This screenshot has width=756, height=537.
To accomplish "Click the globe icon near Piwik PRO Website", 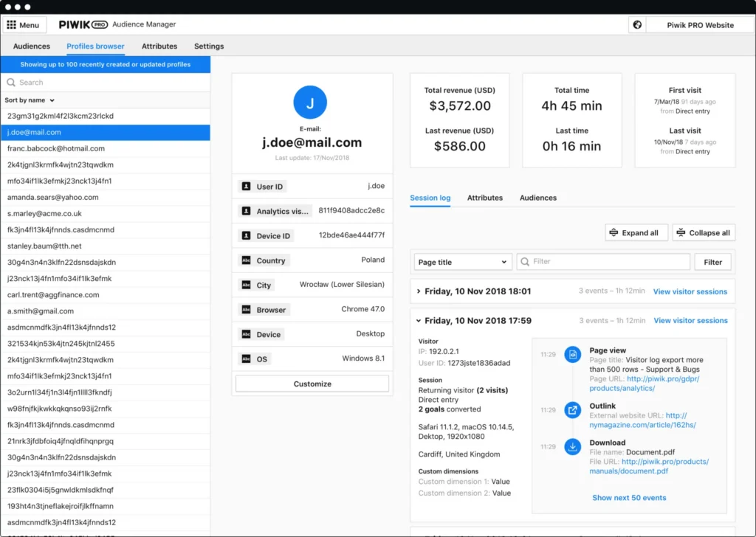I will coord(636,24).
